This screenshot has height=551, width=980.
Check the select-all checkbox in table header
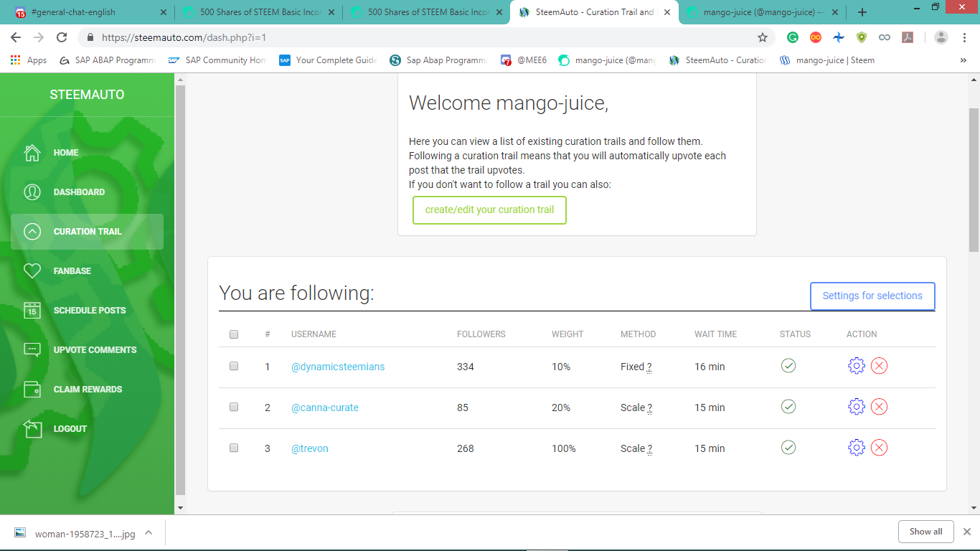point(234,334)
